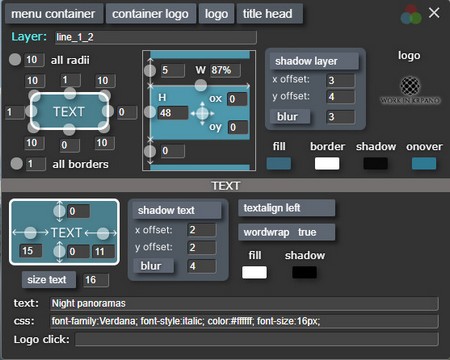Viewport: 450px width, 360px height.
Task: Click text left padding slider knob
Action: [x=30, y=233]
